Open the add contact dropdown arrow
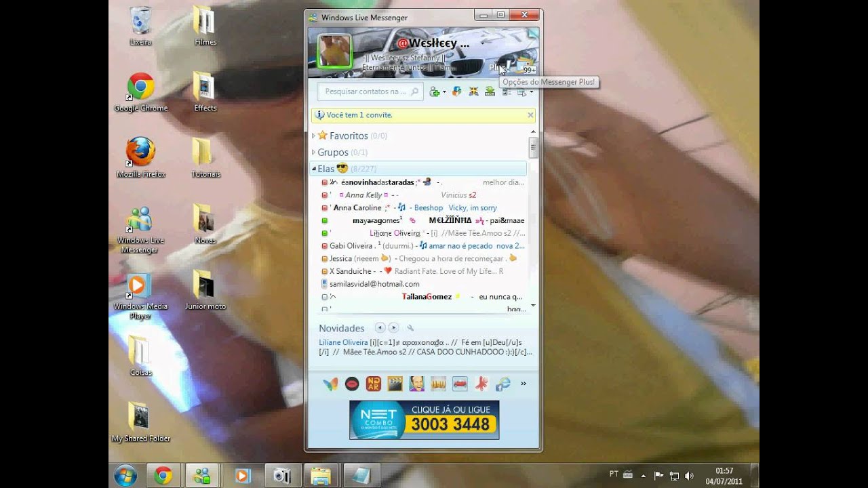 444,92
